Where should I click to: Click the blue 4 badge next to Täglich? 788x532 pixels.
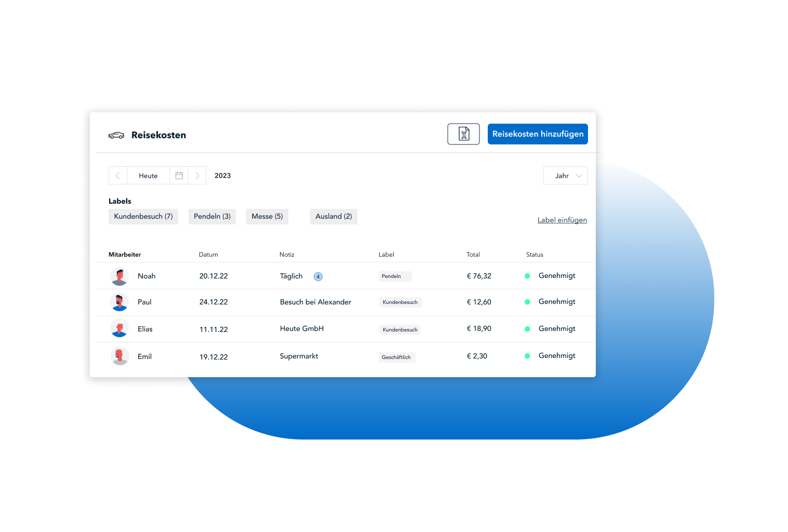coord(318,276)
